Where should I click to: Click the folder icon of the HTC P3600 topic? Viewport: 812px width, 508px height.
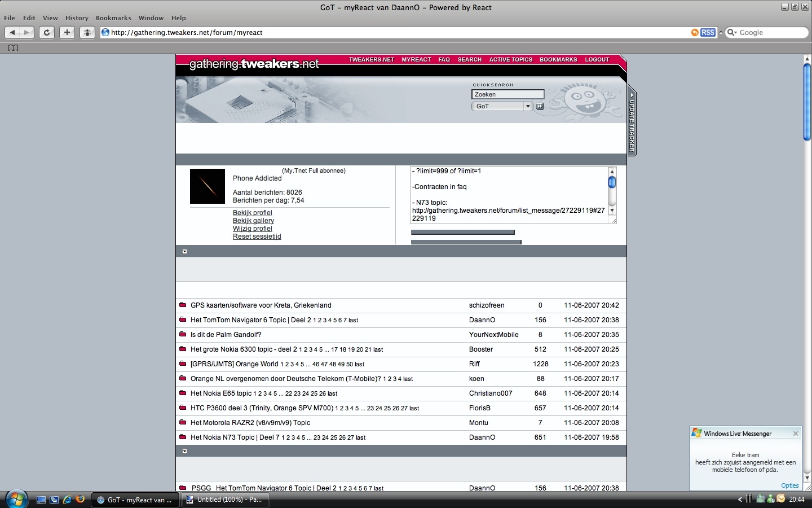183,408
